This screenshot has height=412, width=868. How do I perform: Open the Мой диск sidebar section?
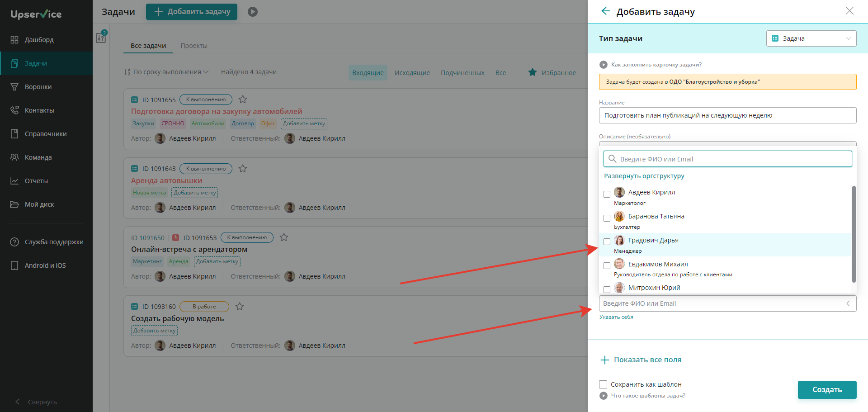[46, 204]
